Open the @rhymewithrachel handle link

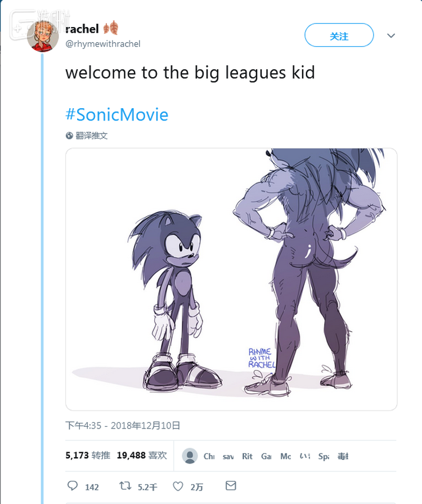103,43
